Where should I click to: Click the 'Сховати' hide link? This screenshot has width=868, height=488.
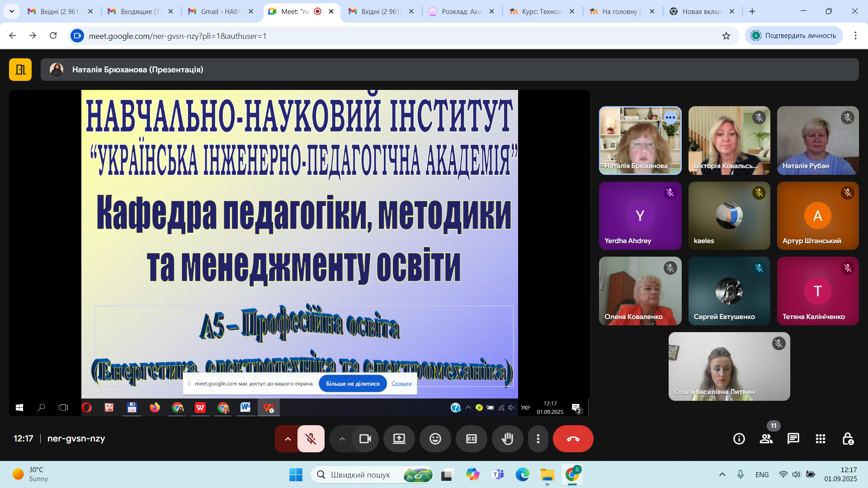click(401, 384)
